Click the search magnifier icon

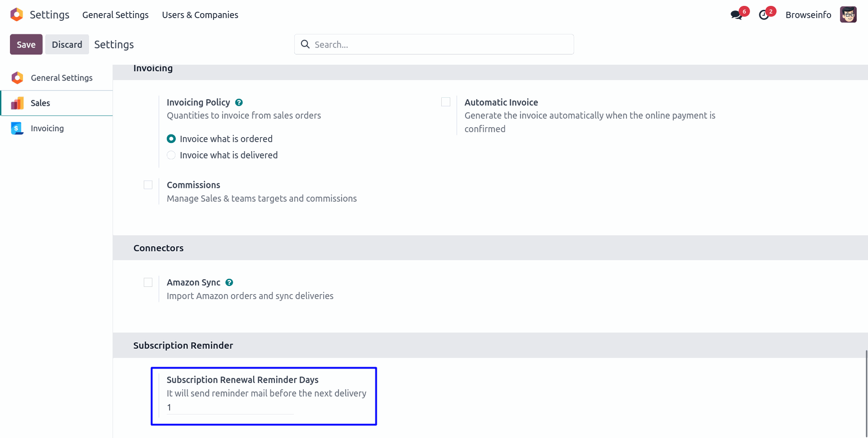click(x=305, y=44)
